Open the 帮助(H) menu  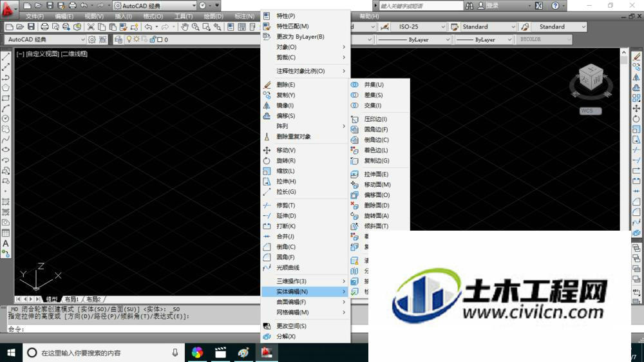369,17
